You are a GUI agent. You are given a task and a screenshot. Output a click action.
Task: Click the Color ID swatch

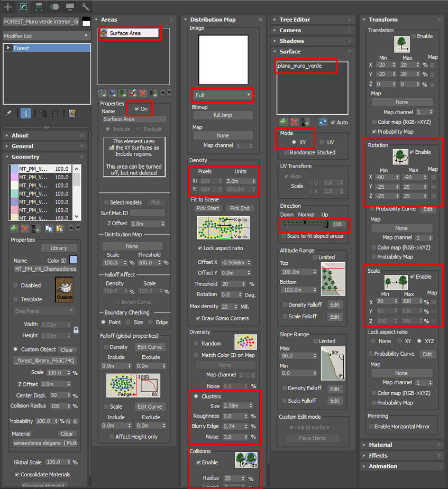[x=74, y=260]
